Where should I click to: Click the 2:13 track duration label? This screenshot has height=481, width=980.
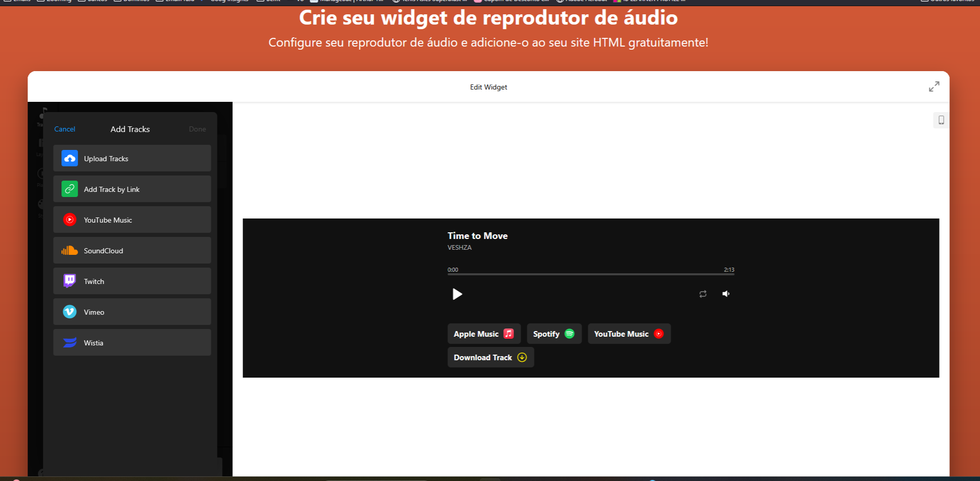(x=729, y=270)
